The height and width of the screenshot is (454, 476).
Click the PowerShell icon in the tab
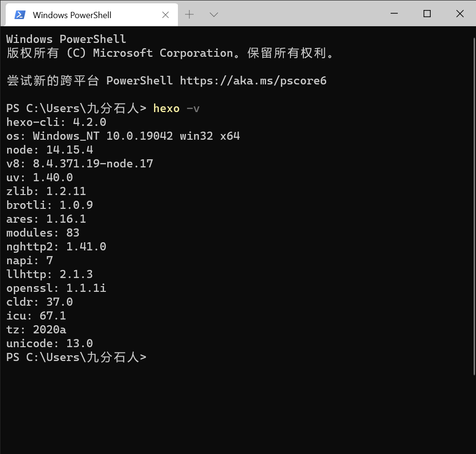tap(20, 15)
